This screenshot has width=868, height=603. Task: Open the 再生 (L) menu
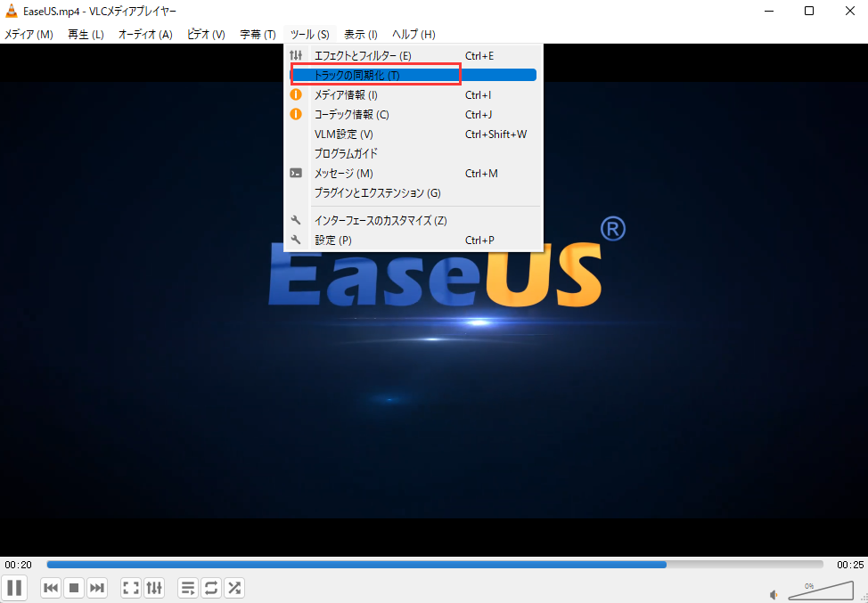pyautogui.click(x=86, y=35)
